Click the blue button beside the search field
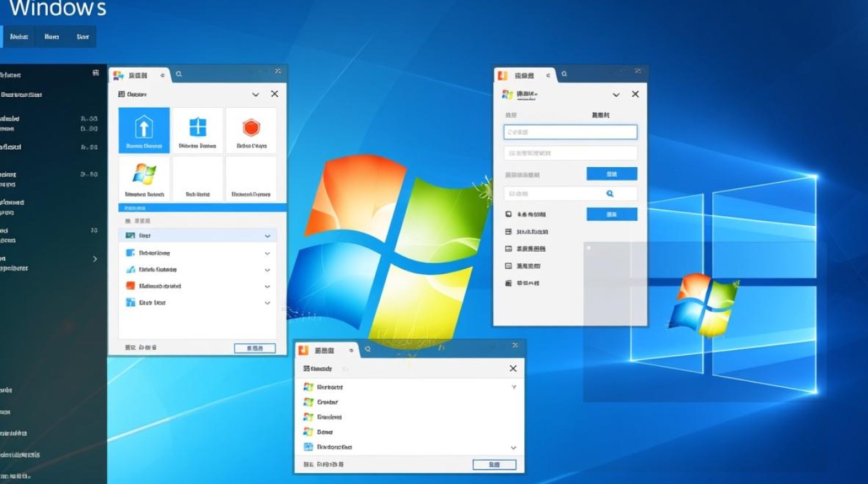 pyautogui.click(x=611, y=214)
